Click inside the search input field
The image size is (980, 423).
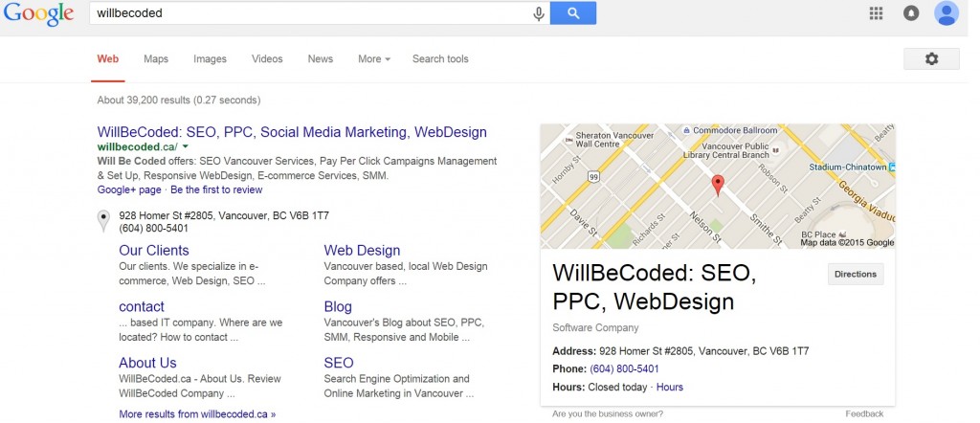pos(311,13)
